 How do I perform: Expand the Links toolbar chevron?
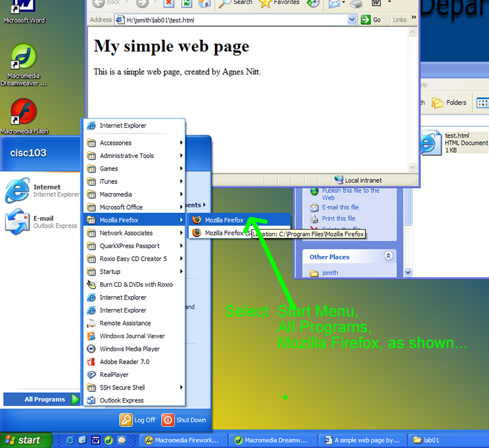[413, 18]
